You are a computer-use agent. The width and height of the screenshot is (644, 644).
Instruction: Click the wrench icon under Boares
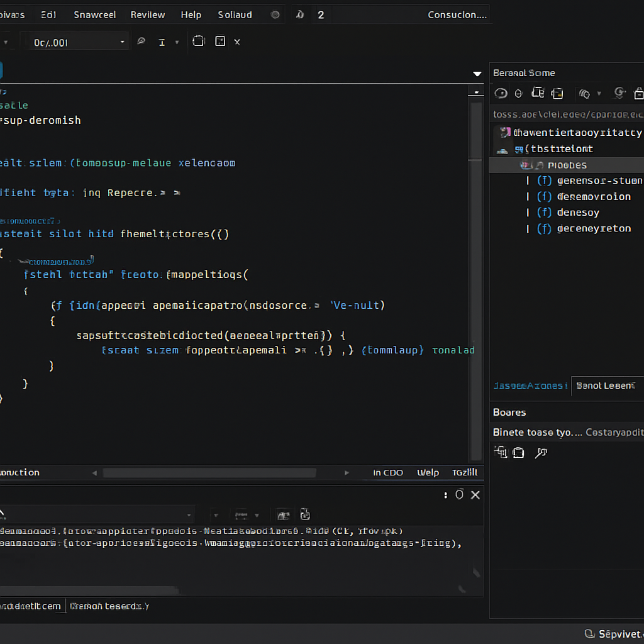[x=541, y=453]
